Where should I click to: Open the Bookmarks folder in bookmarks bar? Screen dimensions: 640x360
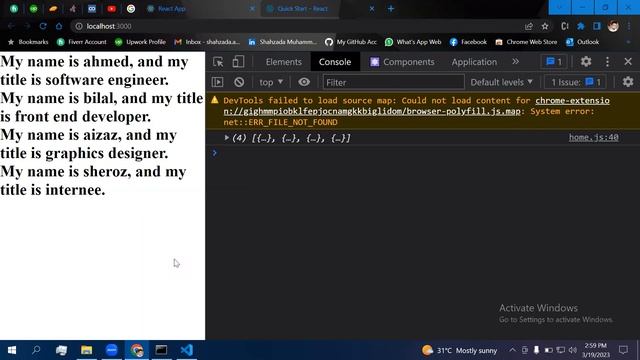pos(28,42)
